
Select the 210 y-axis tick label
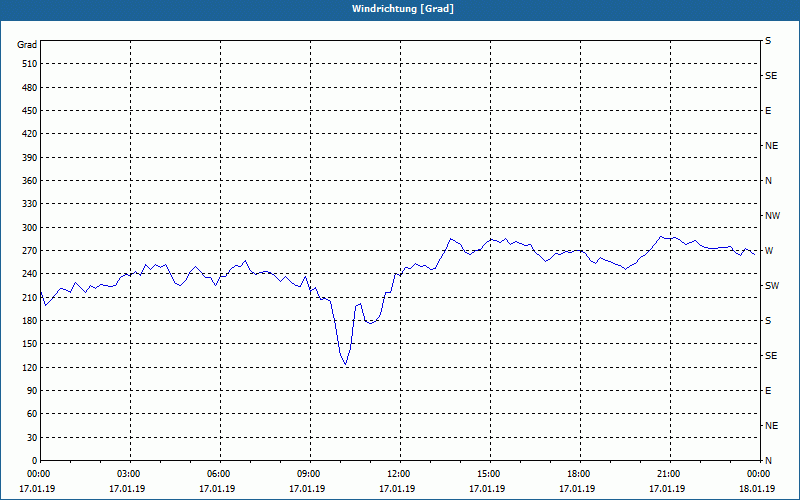(29, 297)
